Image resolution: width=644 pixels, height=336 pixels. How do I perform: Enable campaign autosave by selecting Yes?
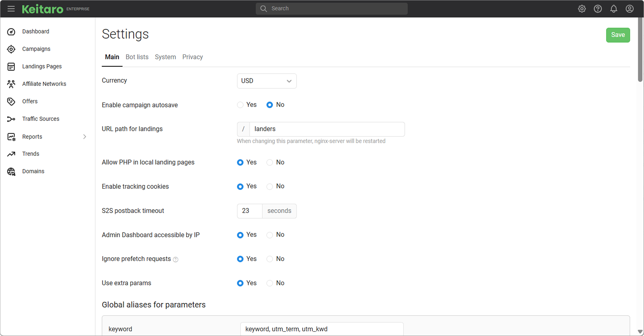(240, 105)
